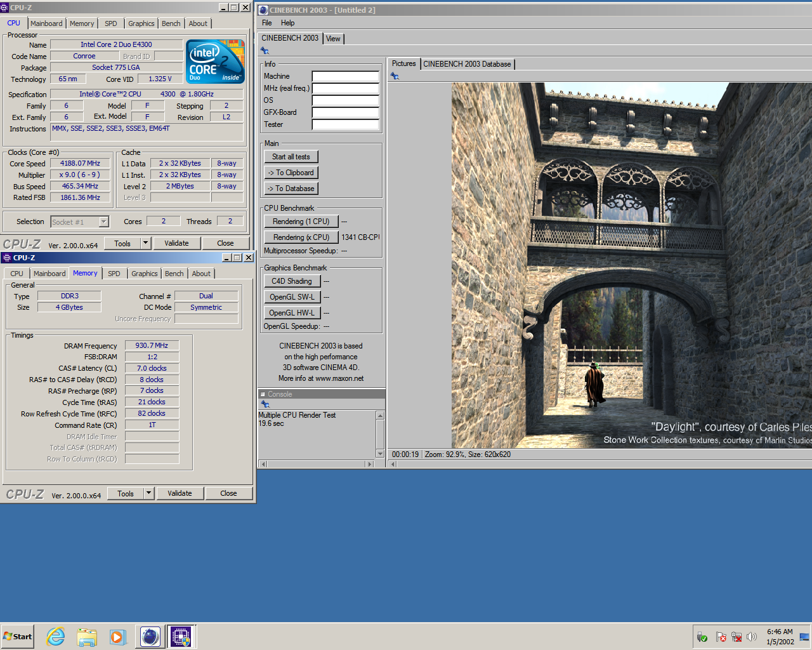
Task: Click the volume speaker tray icon
Action: tap(752, 637)
